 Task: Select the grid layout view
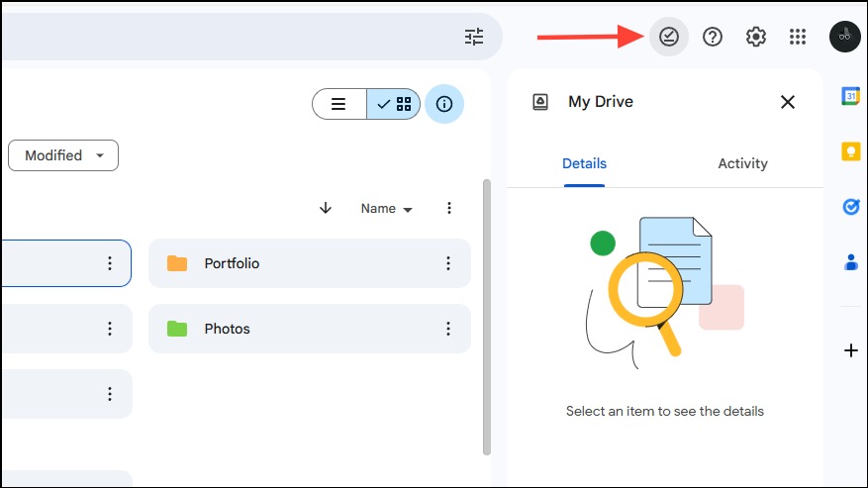tap(394, 104)
